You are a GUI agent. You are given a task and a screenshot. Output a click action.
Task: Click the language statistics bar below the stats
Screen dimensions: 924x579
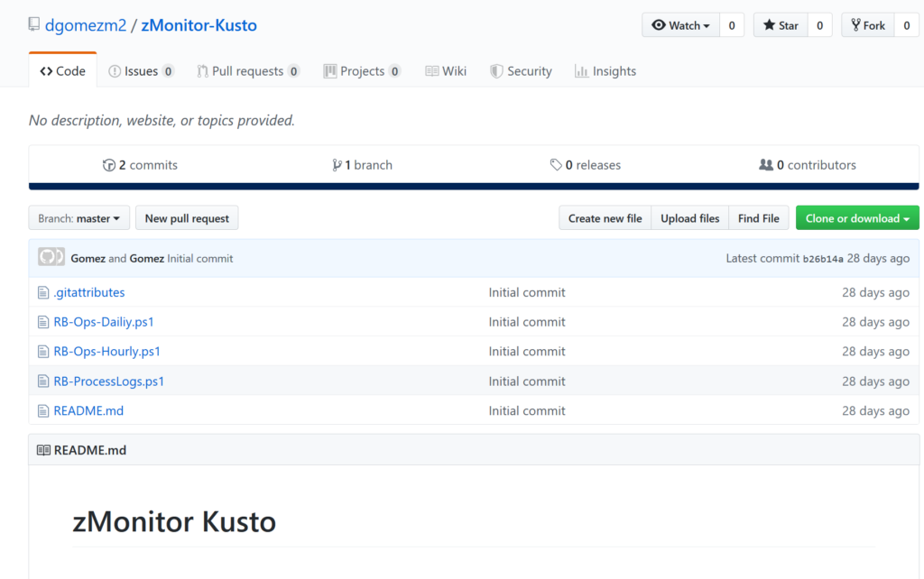click(474, 186)
